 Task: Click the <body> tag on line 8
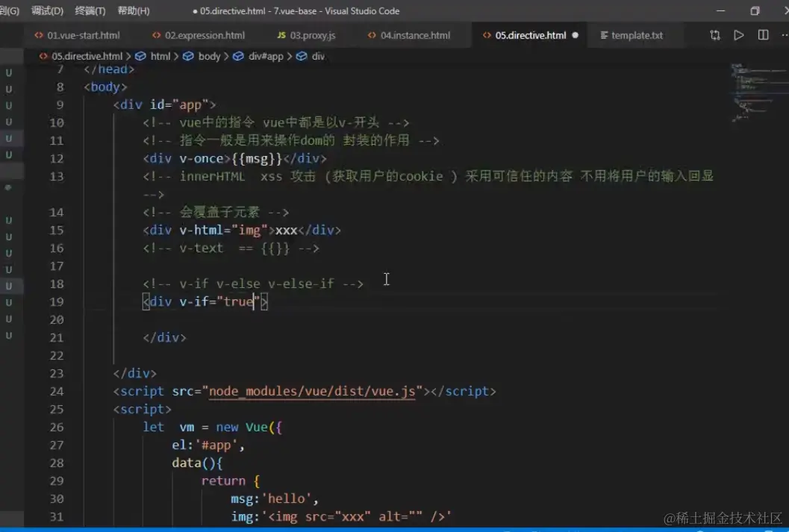(105, 87)
